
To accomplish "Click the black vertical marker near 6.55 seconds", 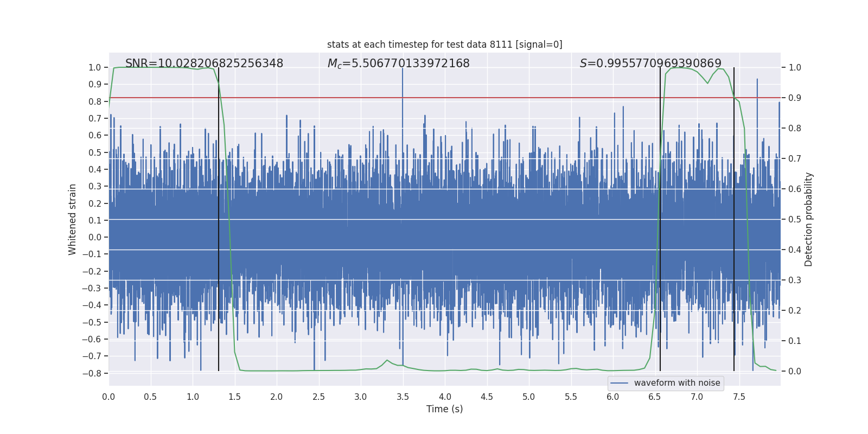I will click(660, 219).
